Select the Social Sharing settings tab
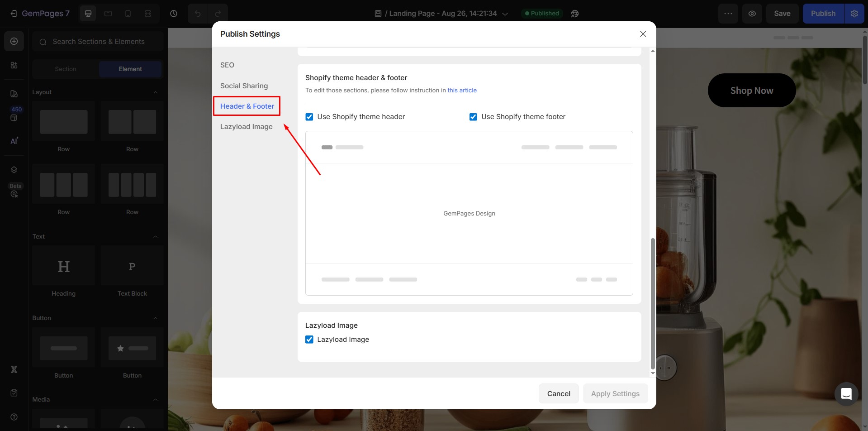The image size is (868, 431). pyautogui.click(x=244, y=86)
